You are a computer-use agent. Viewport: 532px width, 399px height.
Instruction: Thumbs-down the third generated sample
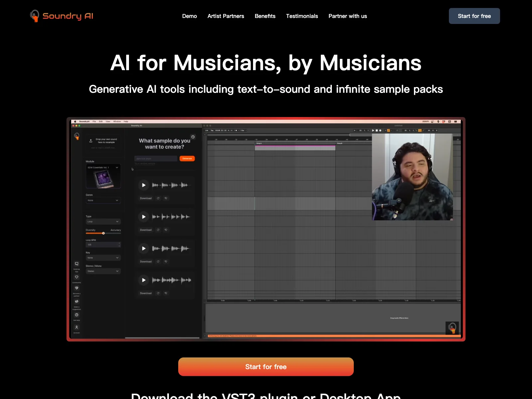(x=166, y=262)
